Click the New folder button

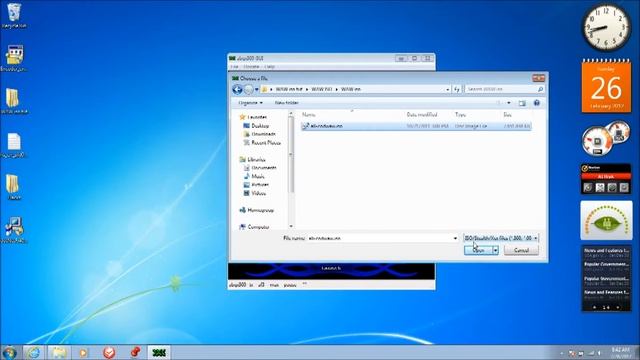click(287, 103)
